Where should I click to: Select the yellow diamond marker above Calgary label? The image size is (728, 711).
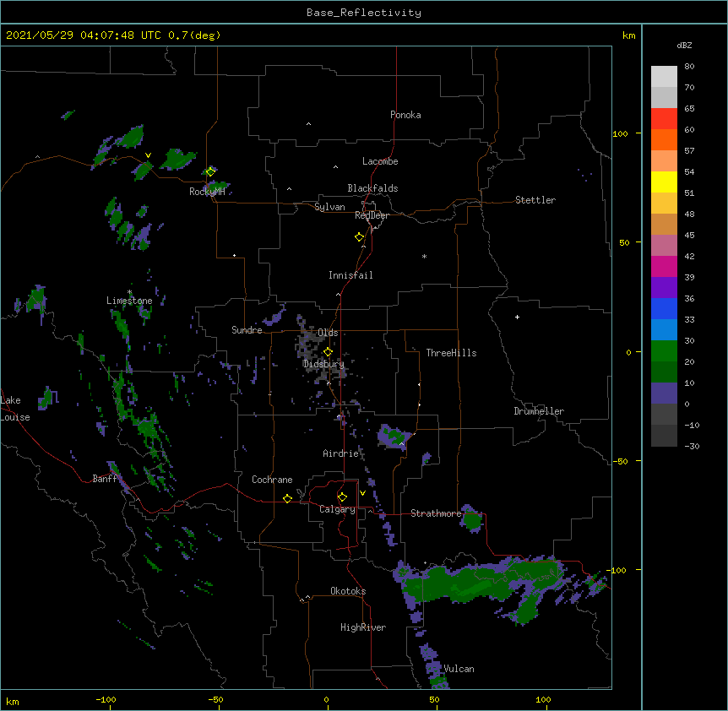(342, 497)
